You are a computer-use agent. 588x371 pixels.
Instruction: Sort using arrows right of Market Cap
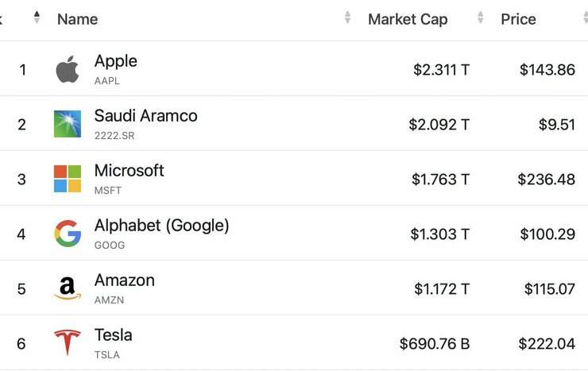[481, 17]
